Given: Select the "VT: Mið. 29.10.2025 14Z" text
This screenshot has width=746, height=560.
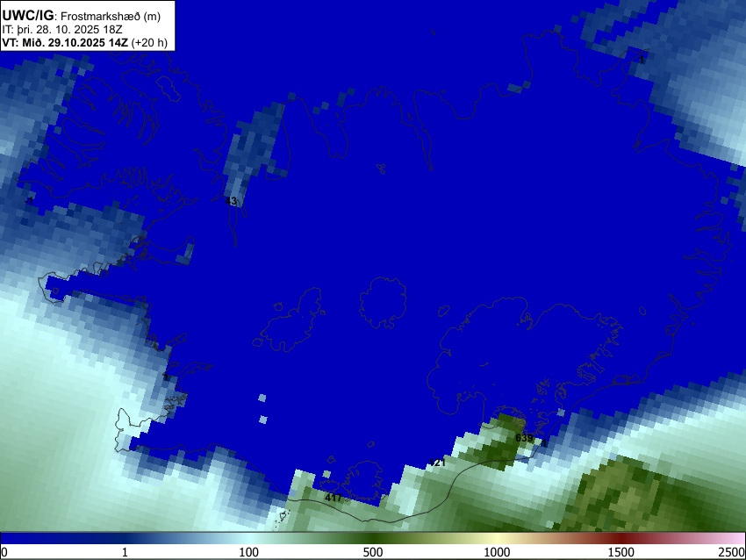Looking at the screenshot, I should click(x=65, y=43).
